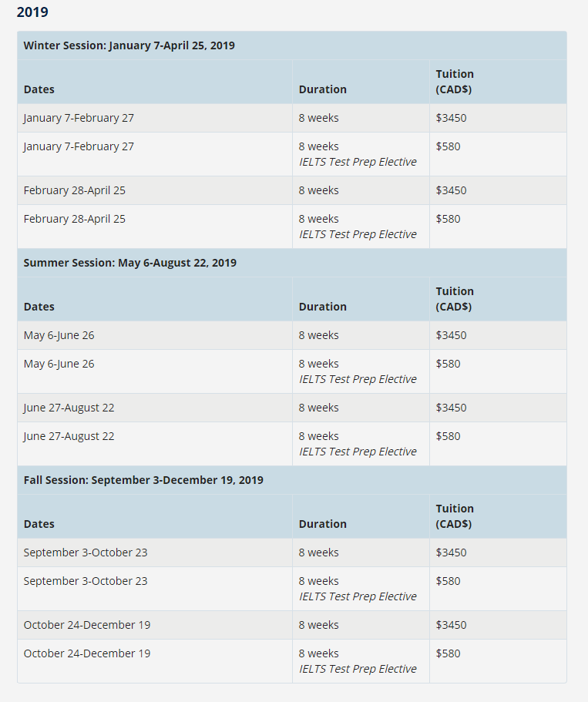Click first January 7-February 27 date cell

pos(155,118)
